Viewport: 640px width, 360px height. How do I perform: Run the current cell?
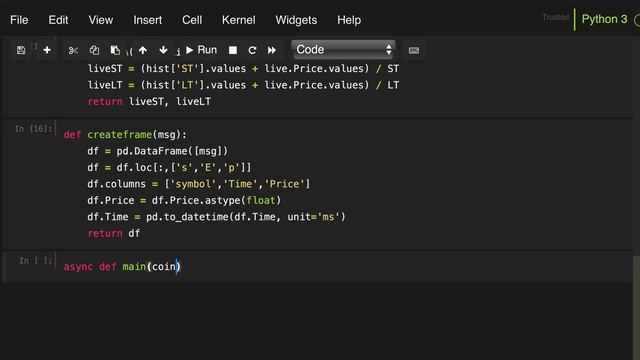[x=202, y=50]
